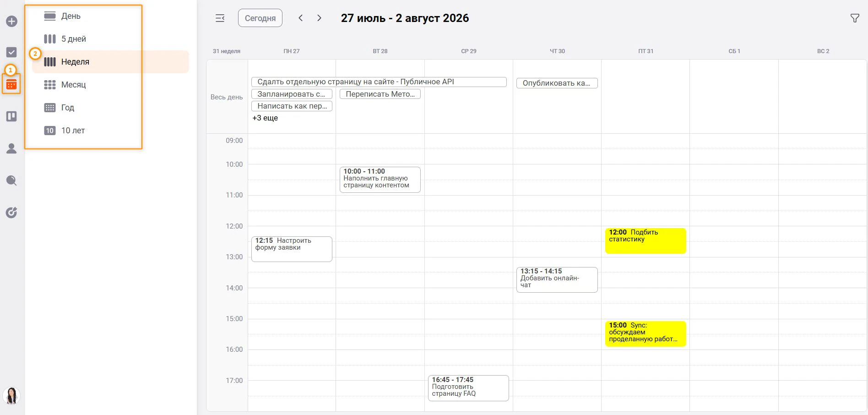Open the calendar icon in sidebar
Viewport: 868px width, 415px height.
click(x=11, y=84)
